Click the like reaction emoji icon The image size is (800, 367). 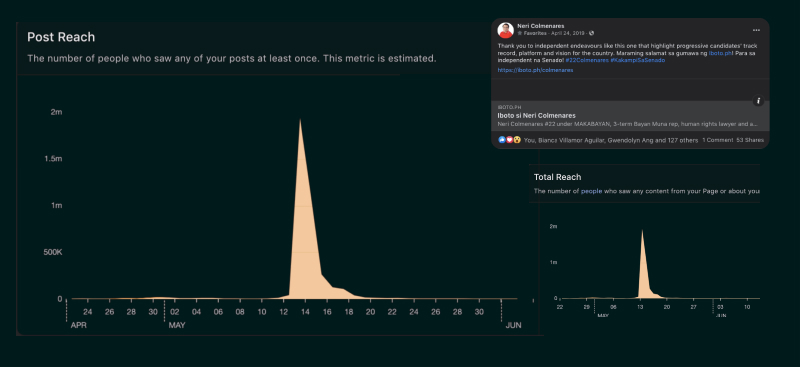pos(502,140)
